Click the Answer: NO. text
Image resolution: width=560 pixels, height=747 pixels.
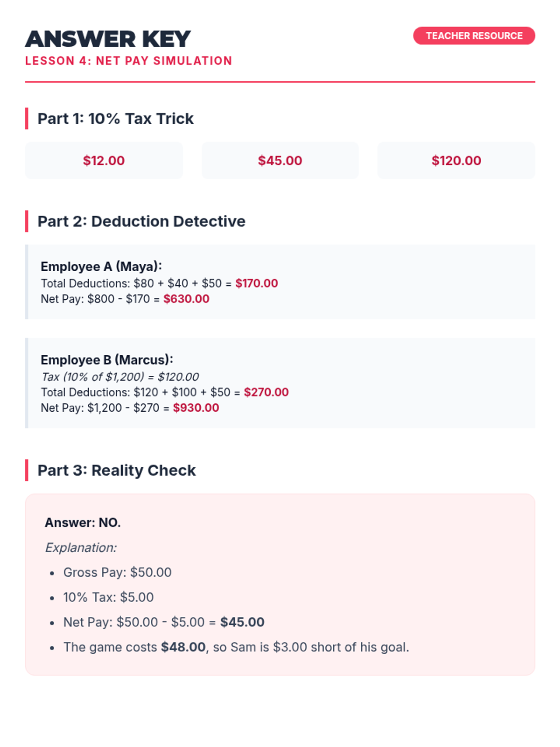(83, 523)
